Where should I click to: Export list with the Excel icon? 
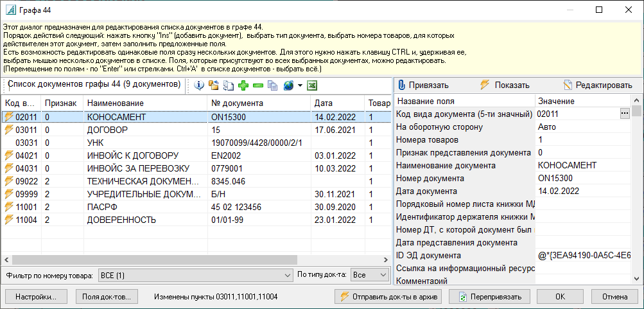pos(312,85)
